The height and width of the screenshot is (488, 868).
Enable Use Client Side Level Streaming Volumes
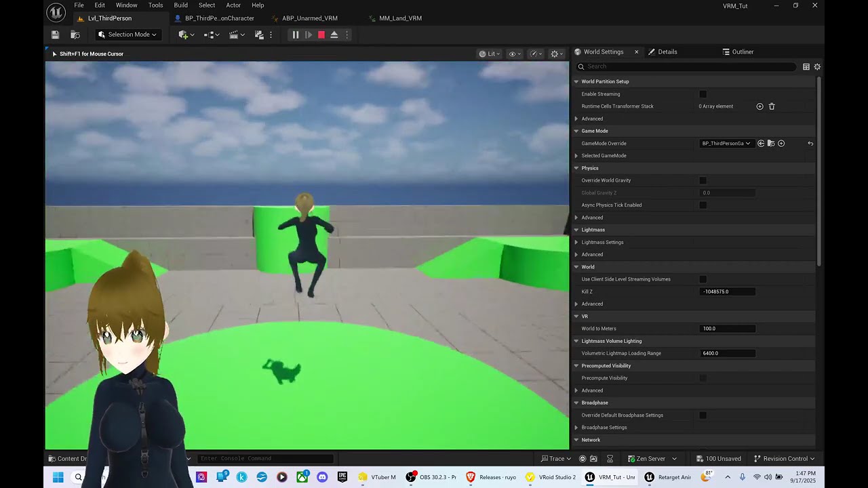[703, 279]
